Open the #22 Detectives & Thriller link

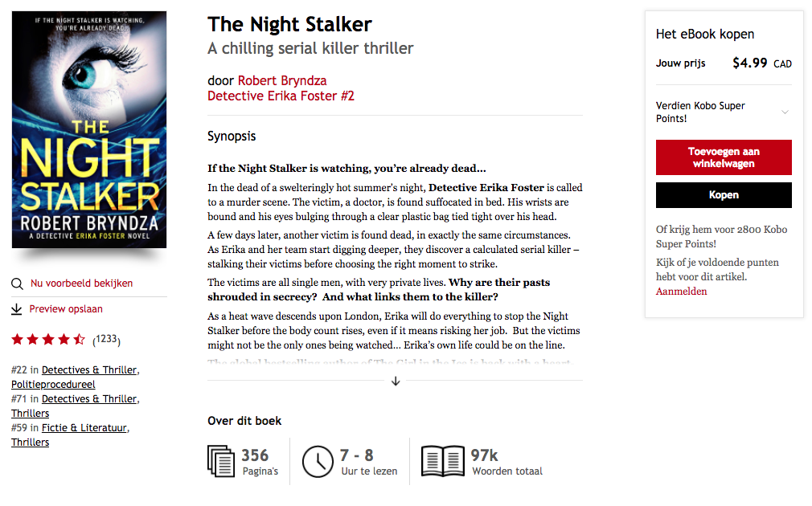tap(88, 370)
